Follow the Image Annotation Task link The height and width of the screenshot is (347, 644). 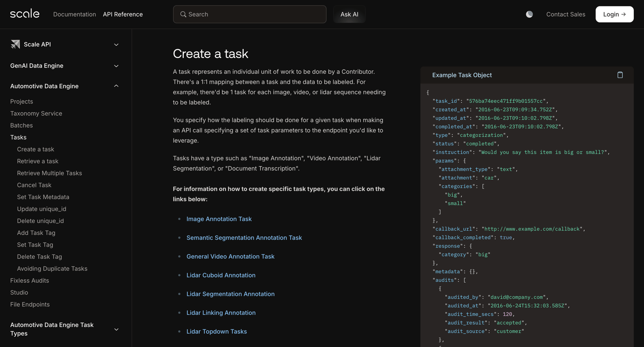tap(219, 219)
